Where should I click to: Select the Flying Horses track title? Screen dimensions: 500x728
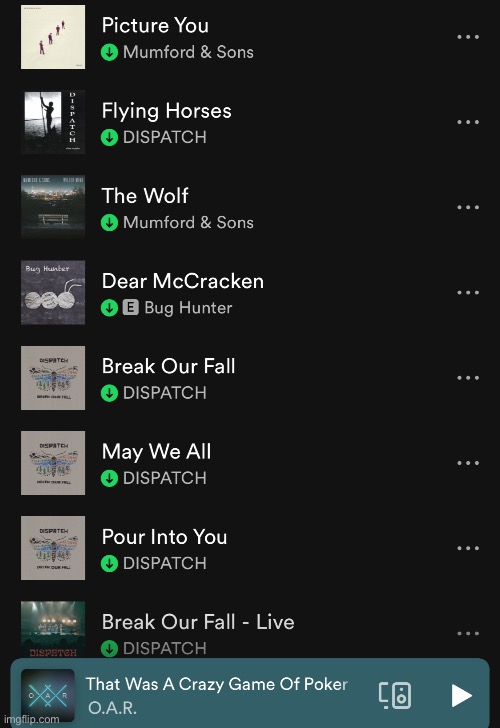click(x=167, y=111)
